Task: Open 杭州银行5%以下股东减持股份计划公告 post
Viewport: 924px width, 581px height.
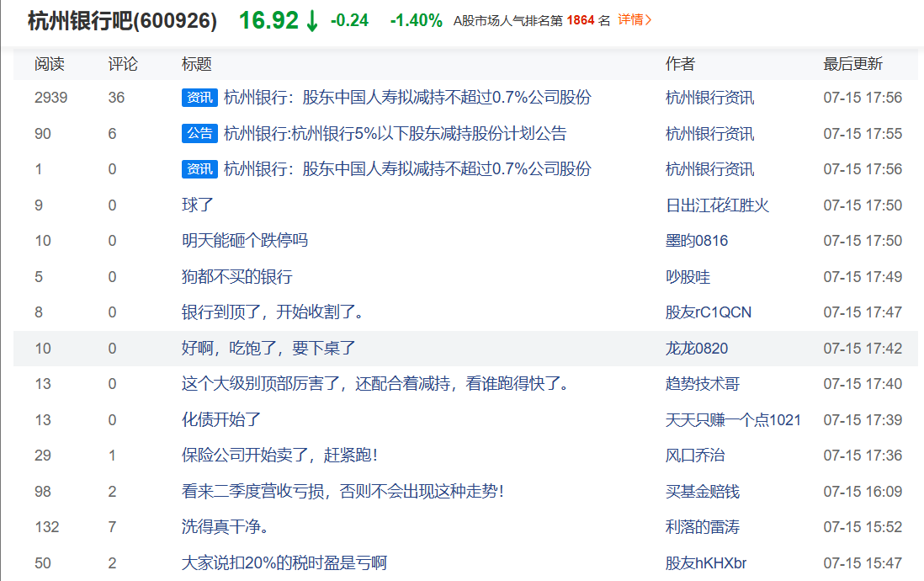Action: (x=395, y=133)
